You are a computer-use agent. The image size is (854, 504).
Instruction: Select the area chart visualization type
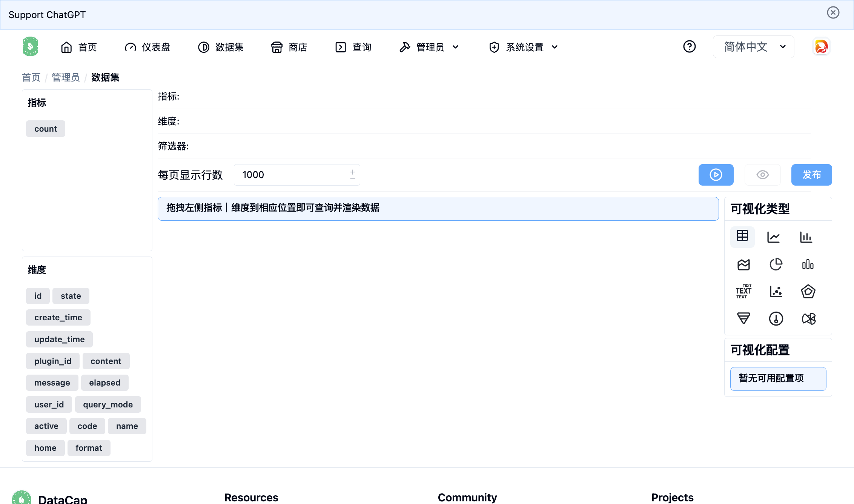[x=743, y=264]
